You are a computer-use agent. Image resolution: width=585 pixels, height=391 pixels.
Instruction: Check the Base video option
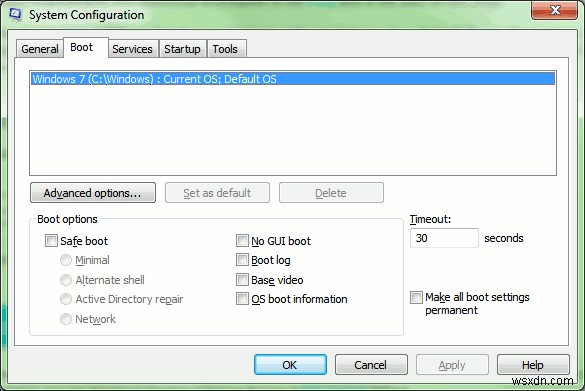(242, 279)
